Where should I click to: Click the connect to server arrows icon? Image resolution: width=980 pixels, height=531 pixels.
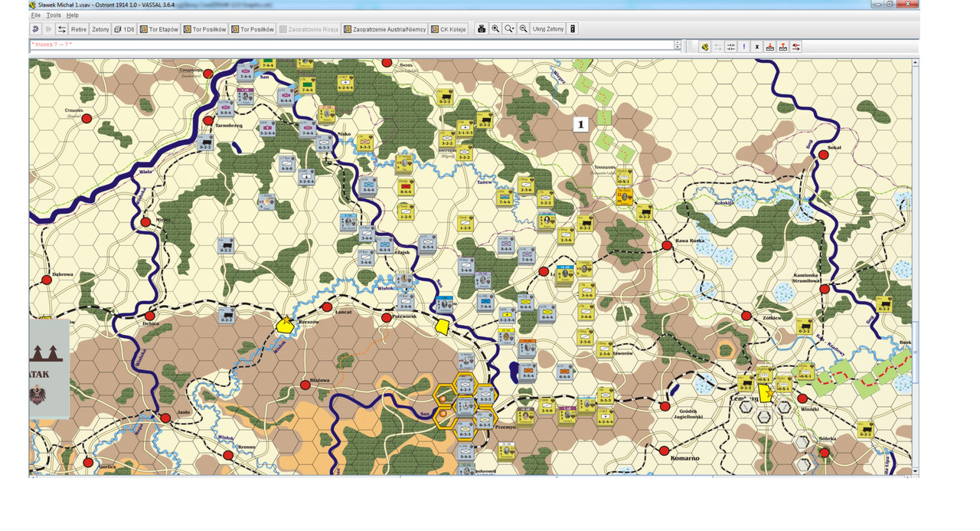62,29
